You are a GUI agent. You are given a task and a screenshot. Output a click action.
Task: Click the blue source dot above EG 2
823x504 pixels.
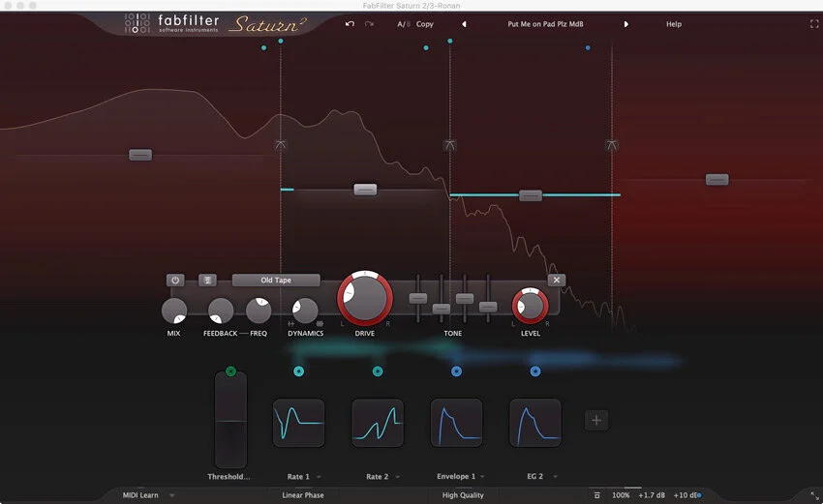[x=535, y=371]
